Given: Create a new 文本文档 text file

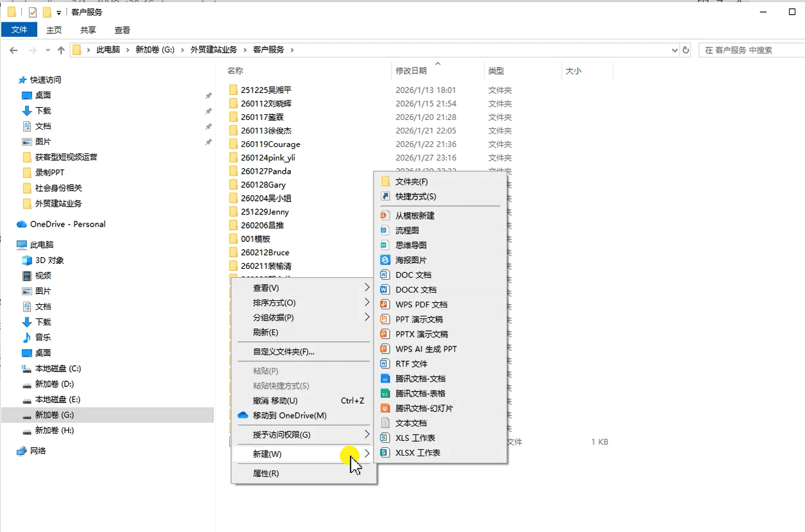Looking at the screenshot, I should coord(440,423).
